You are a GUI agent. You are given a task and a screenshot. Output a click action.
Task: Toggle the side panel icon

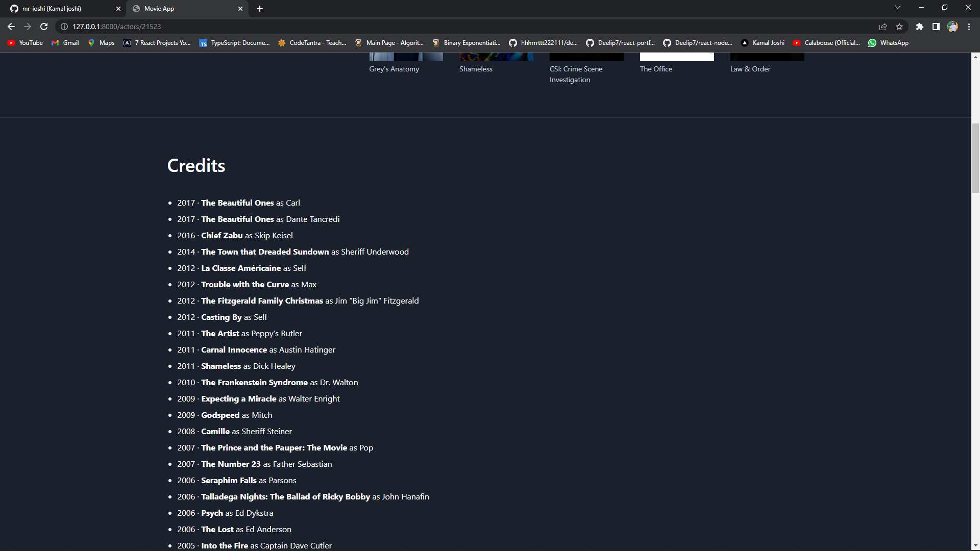[936, 27]
